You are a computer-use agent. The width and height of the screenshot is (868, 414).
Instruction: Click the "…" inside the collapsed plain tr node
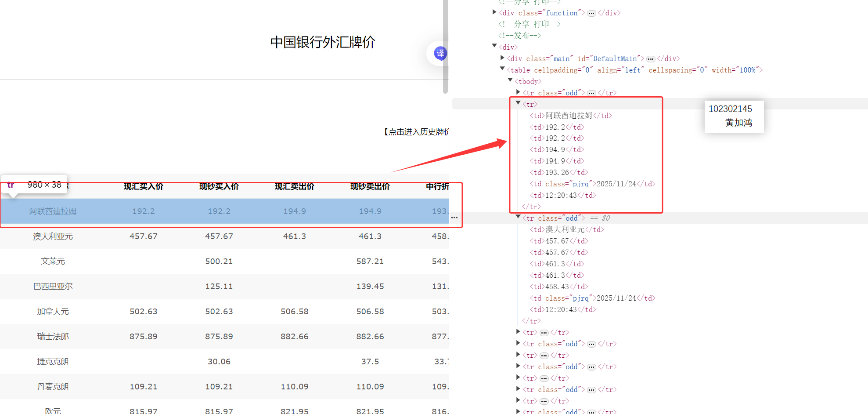pos(544,332)
